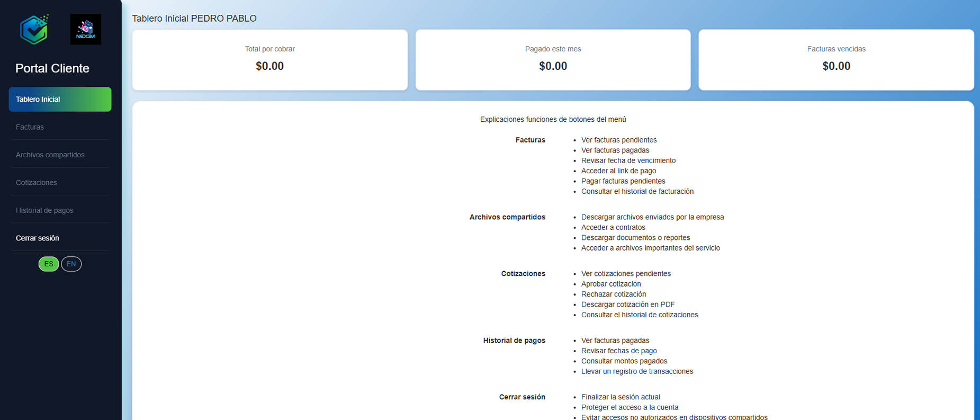This screenshot has height=420, width=980.
Task: Click the 'Acceder al link de pago' bullet
Action: 618,171
